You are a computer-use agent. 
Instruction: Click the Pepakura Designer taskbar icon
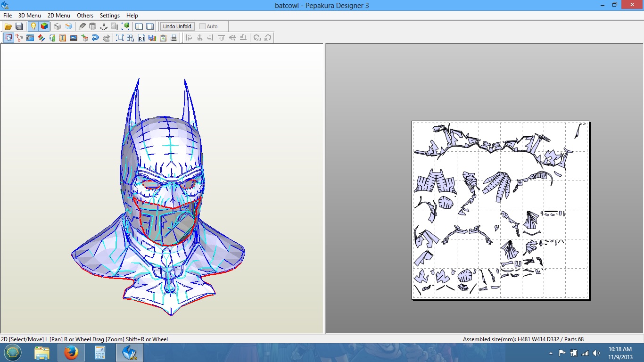point(129,353)
